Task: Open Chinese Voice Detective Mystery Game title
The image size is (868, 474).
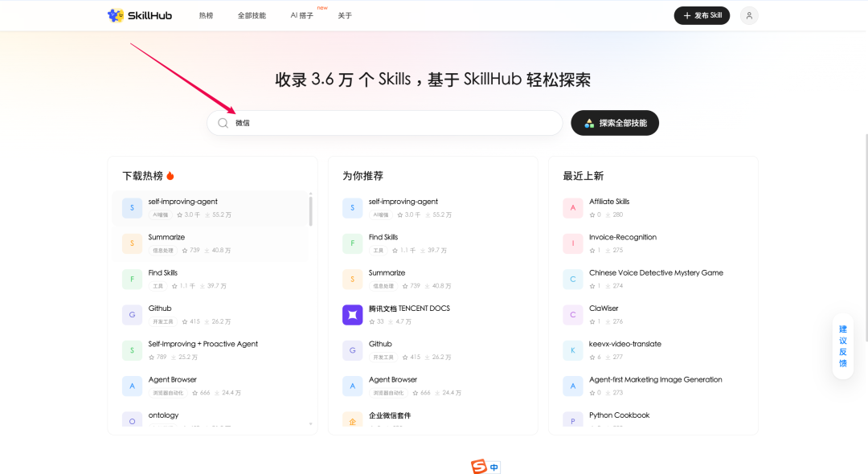Action: 656,272
